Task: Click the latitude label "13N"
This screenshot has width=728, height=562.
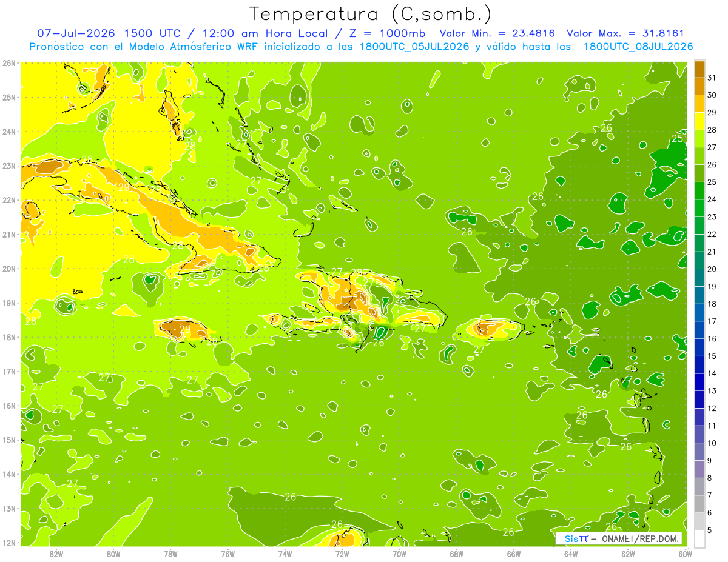Action: 8,508
